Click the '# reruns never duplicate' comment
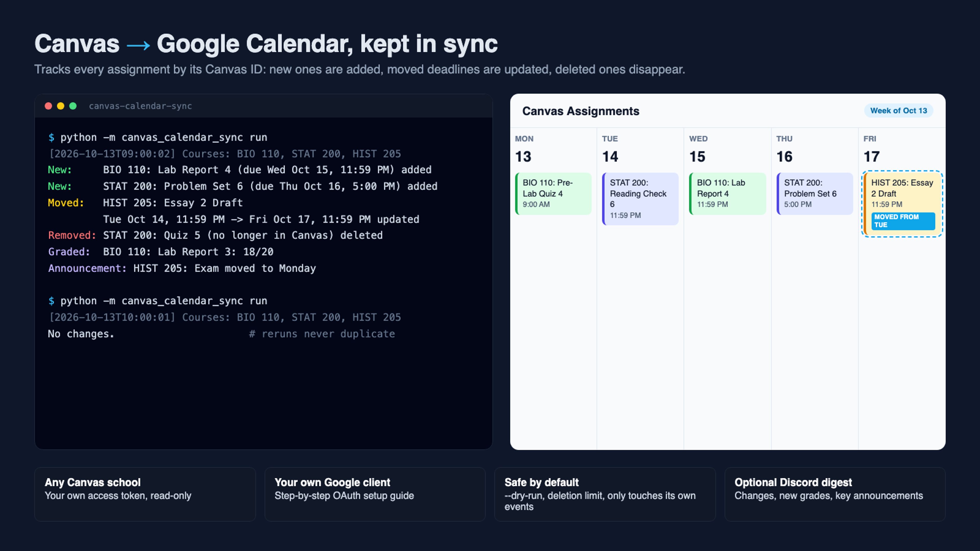Image resolution: width=980 pixels, height=551 pixels. tap(322, 334)
